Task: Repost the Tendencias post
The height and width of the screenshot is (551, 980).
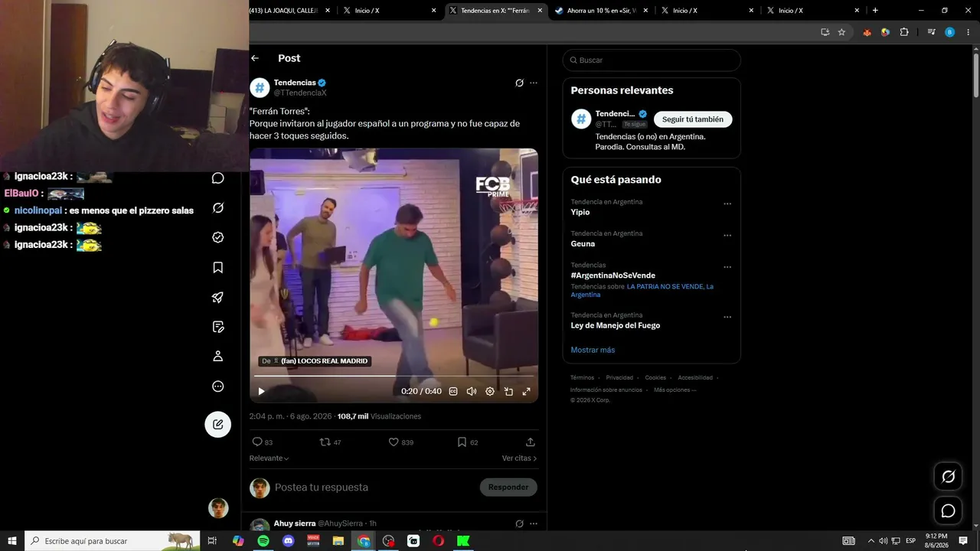Action: tap(325, 442)
